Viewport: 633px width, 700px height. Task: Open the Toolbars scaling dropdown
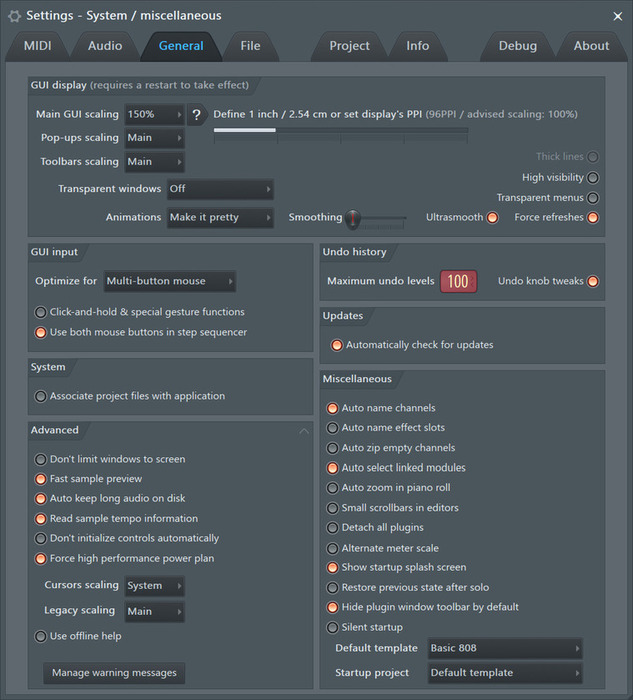[x=154, y=162]
